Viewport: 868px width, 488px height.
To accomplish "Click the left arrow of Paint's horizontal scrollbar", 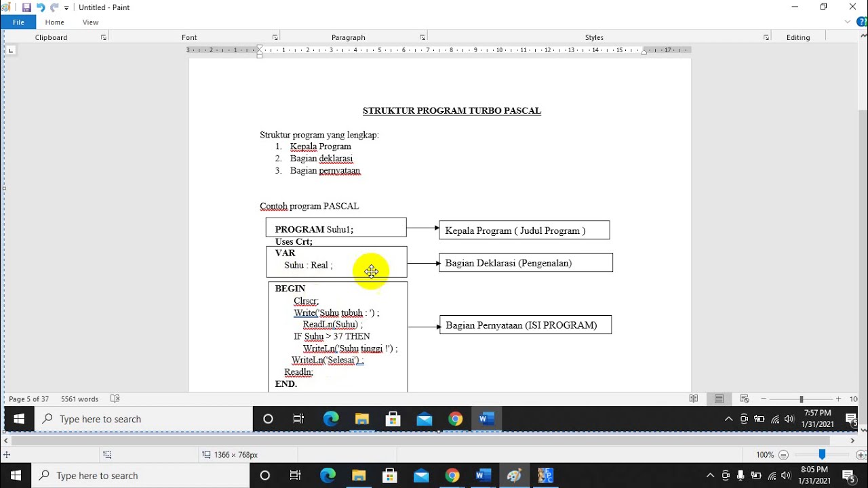I will click(x=7, y=441).
